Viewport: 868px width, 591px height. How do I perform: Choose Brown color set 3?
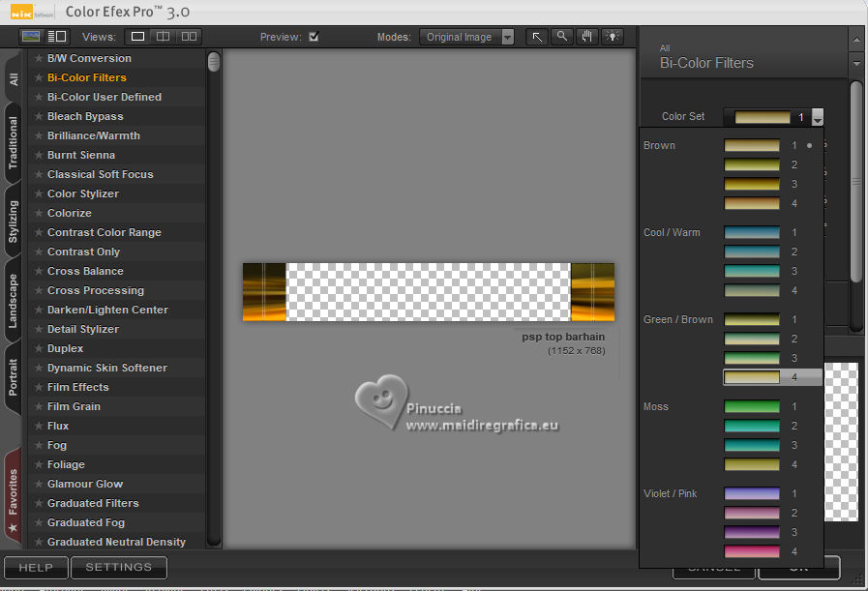pyautogui.click(x=752, y=185)
